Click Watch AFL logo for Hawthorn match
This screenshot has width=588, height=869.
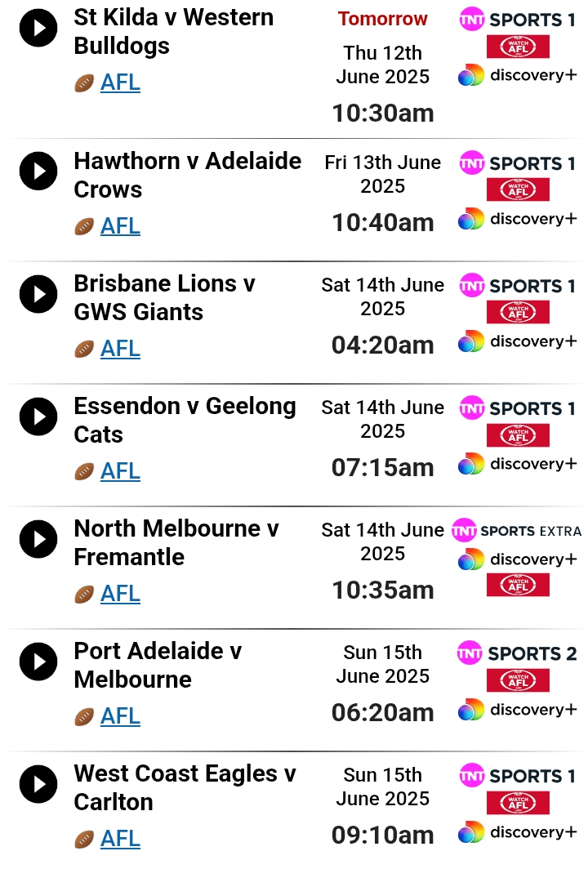pyautogui.click(x=518, y=189)
